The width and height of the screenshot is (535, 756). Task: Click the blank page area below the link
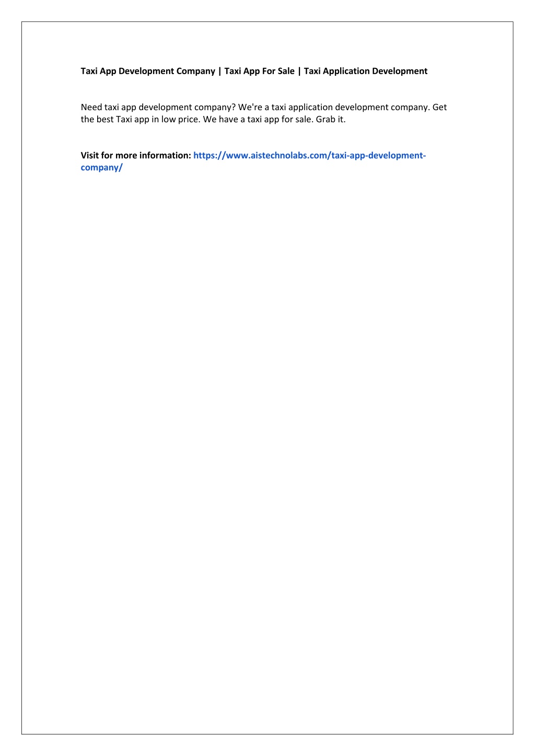267,418
